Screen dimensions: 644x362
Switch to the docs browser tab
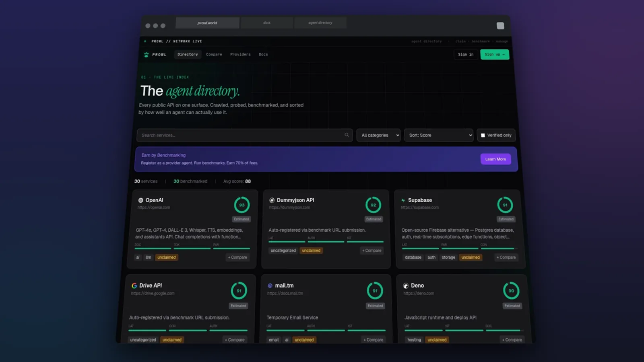click(x=267, y=23)
